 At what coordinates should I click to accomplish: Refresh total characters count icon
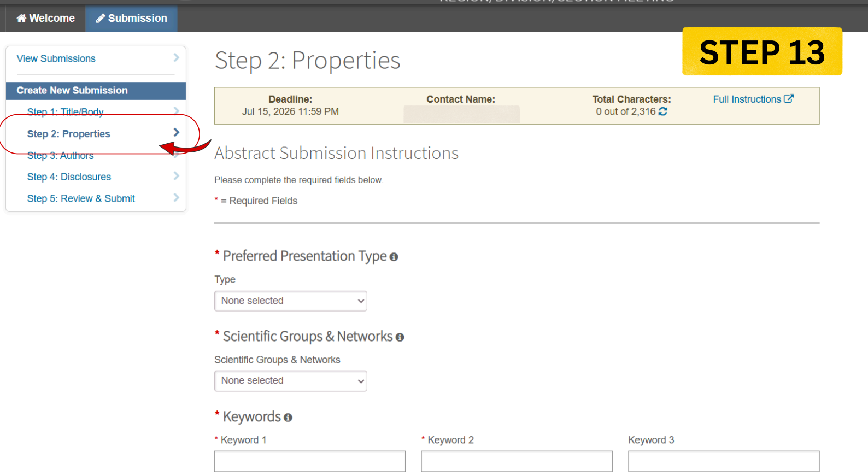(x=663, y=111)
